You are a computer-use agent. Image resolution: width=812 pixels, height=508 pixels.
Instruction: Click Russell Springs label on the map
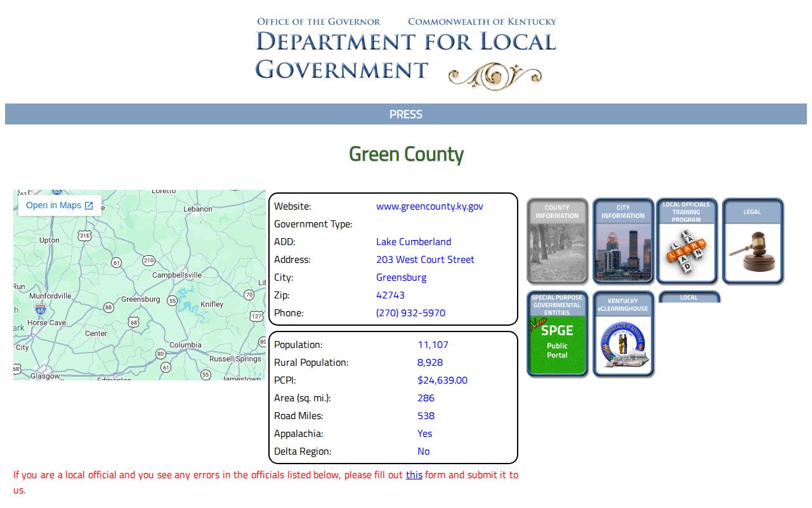click(235, 359)
